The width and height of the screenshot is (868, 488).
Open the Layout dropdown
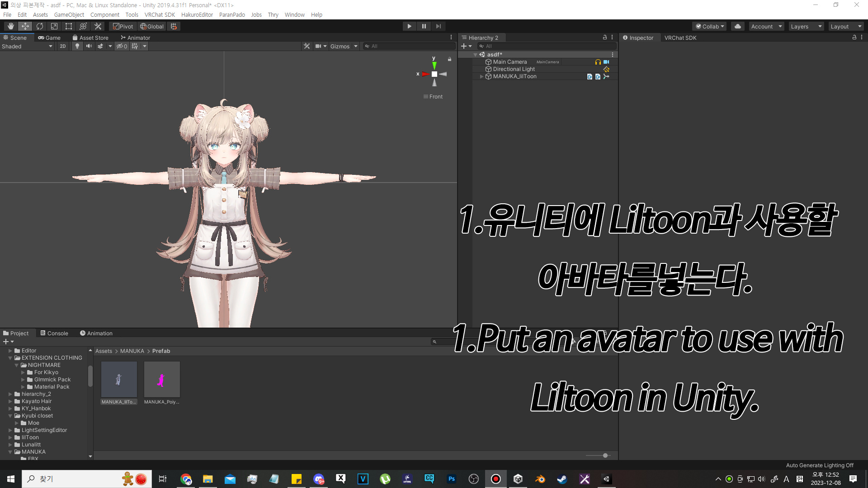pos(846,26)
